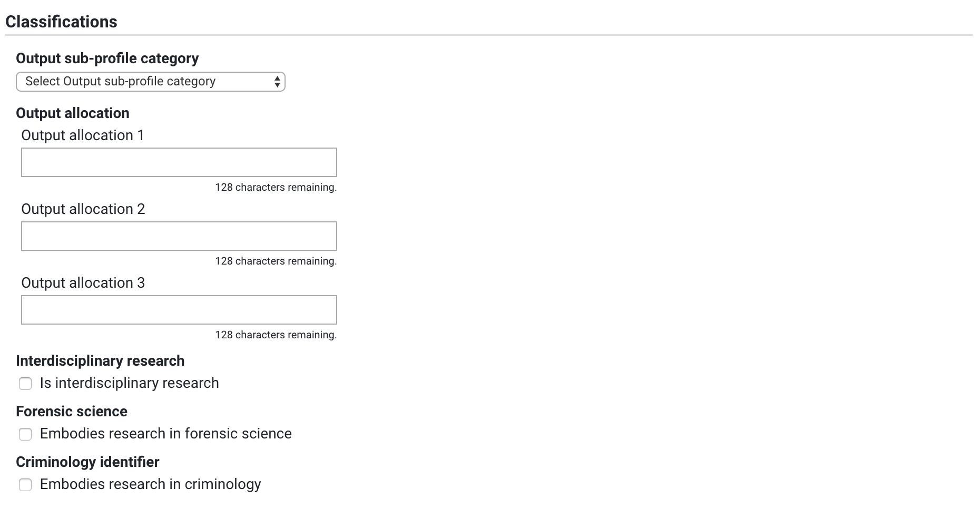Screen dimensions: 980x508
Task: Click the 'Is interdisciplinary research' label text
Action: [129, 383]
